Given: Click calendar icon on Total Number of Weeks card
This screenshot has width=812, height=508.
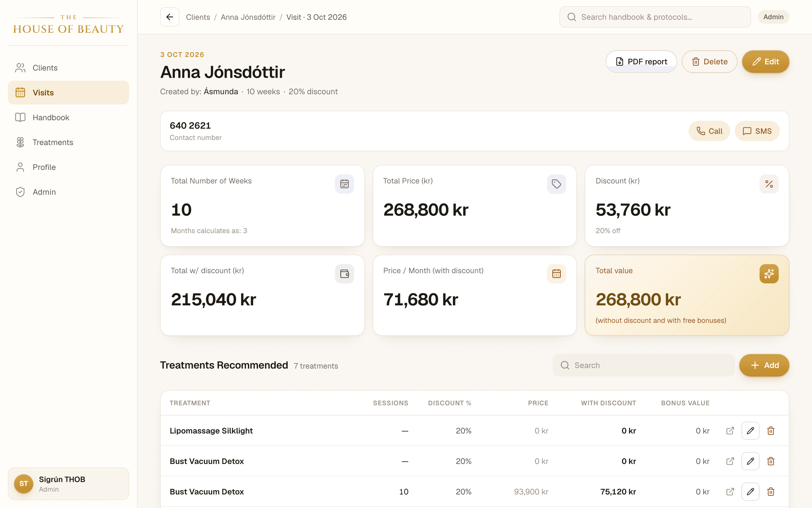Looking at the screenshot, I should 344,184.
